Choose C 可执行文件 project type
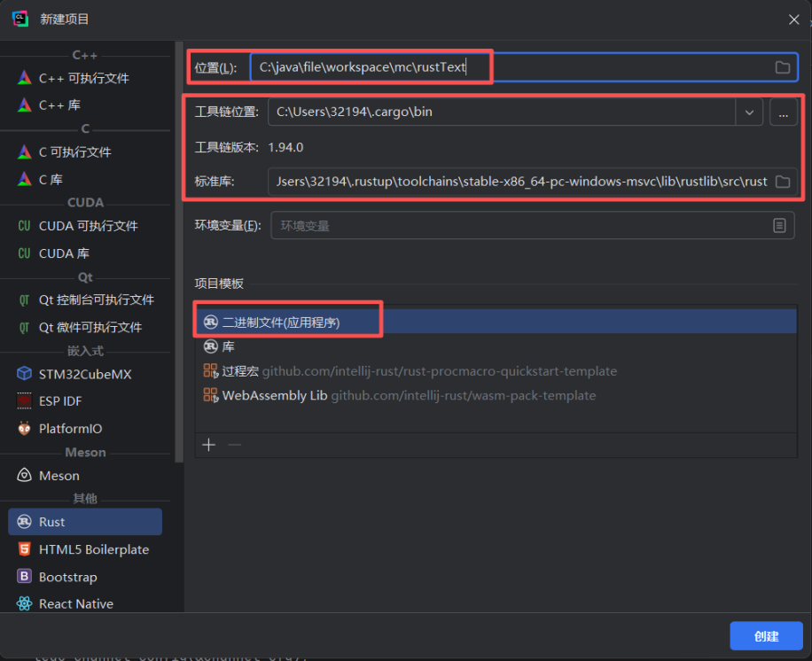Image resolution: width=812 pixels, height=661 pixels. pos(85,152)
